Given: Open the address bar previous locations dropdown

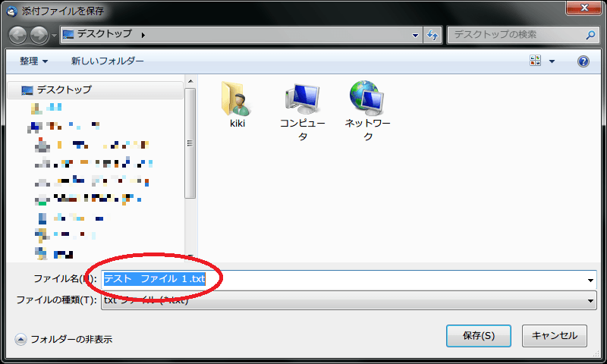Looking at the screenshot, I should (415, 35).
